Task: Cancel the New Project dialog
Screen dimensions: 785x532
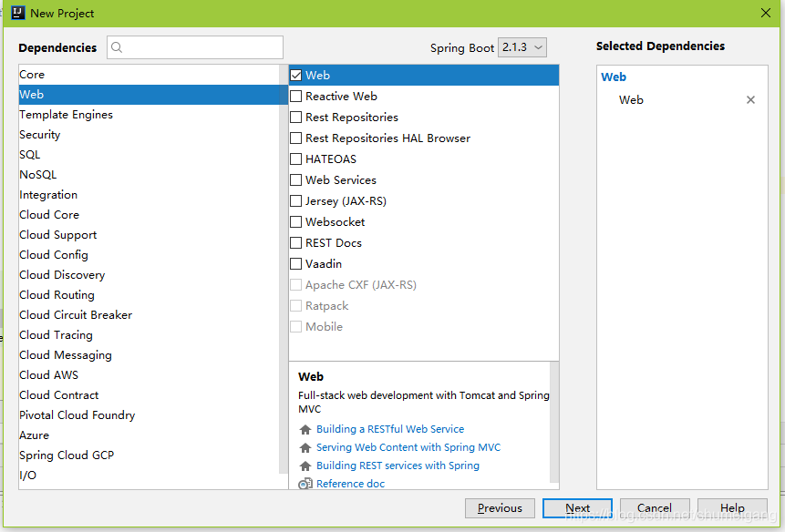Action: 655,508
